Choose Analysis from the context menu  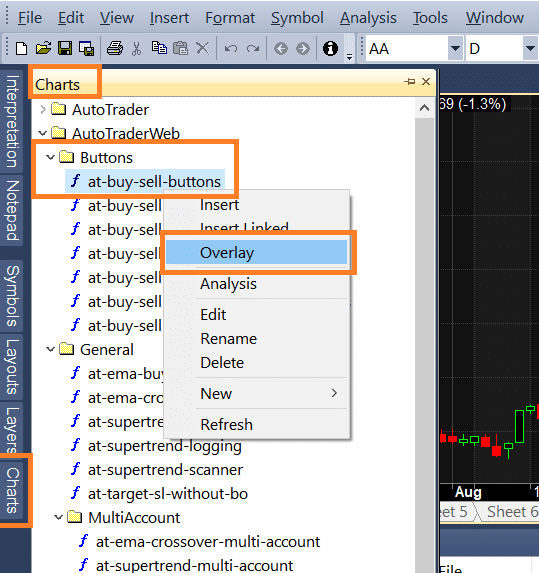(x=257, y=284)
